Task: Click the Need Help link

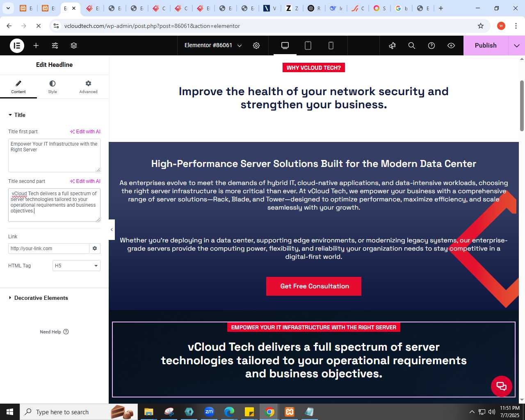Action: (54, 332)
